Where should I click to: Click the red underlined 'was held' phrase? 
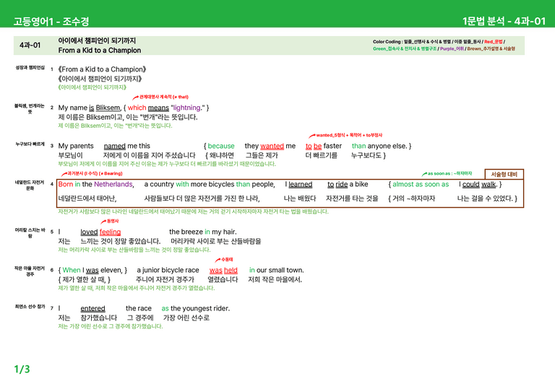click(x=223, y=271)
